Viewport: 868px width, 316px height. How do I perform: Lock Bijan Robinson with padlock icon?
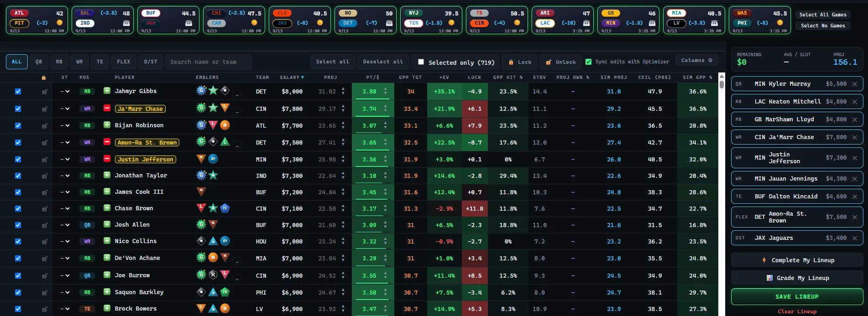(45, 126)
